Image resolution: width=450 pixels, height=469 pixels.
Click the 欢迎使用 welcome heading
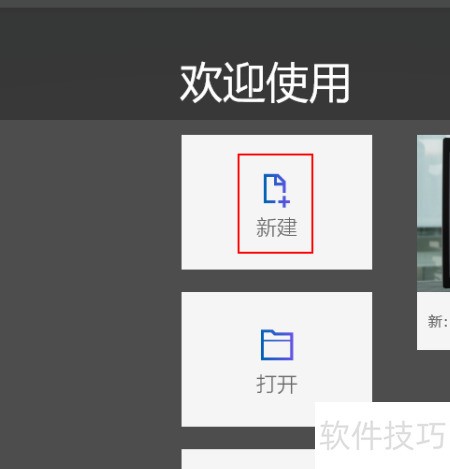265,83
